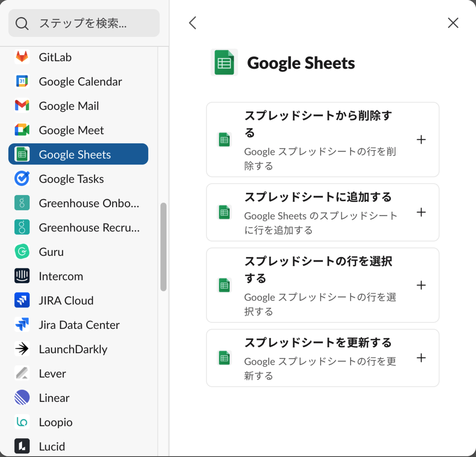Viewport: 476px width, 457px height.
Task: Click the GitLab fox icon
Action: [x=22, y=57]
